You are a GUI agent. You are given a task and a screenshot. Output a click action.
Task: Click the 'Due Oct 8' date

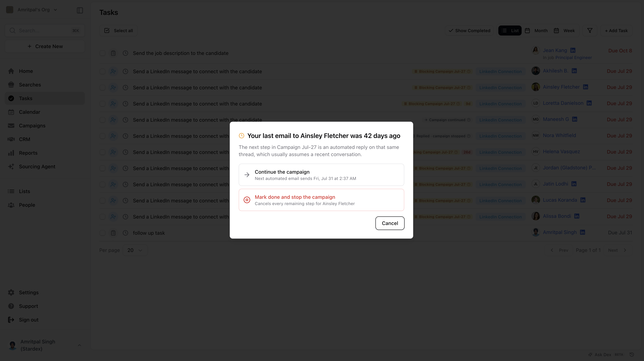[620, 51]
